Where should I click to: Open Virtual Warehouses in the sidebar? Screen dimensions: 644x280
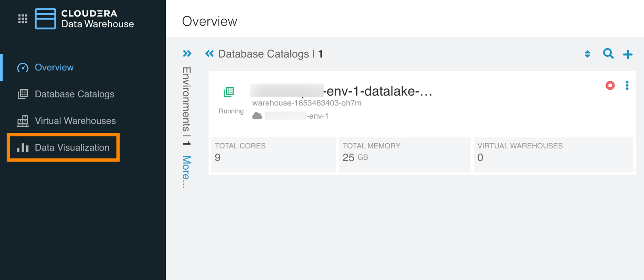pos(75,121)
